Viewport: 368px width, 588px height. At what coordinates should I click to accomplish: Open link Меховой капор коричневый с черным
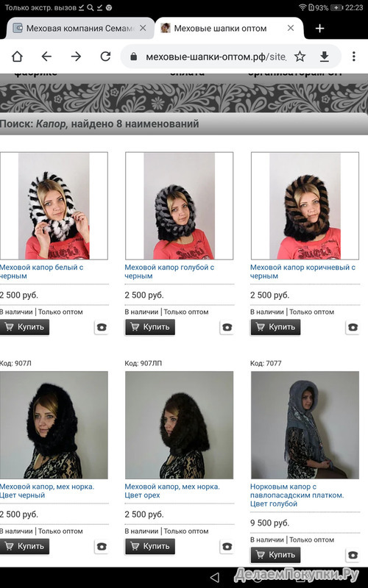[x=302, y=271]
